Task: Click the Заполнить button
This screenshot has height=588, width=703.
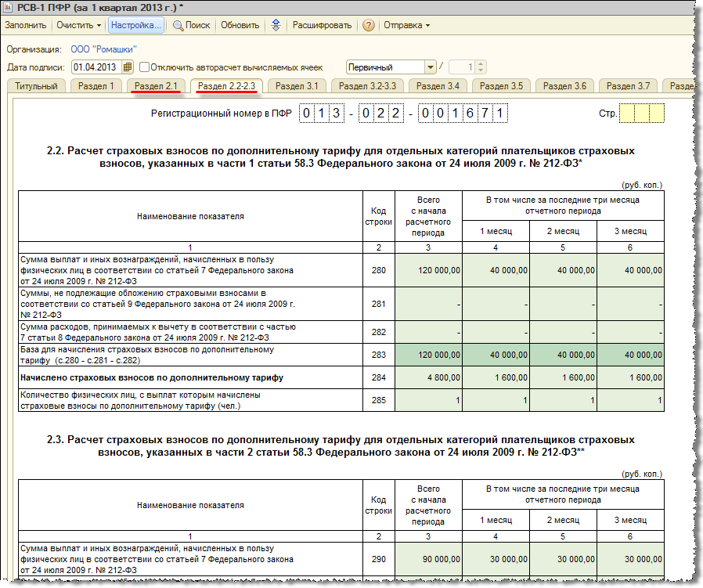Action: [x=25, y=25]
